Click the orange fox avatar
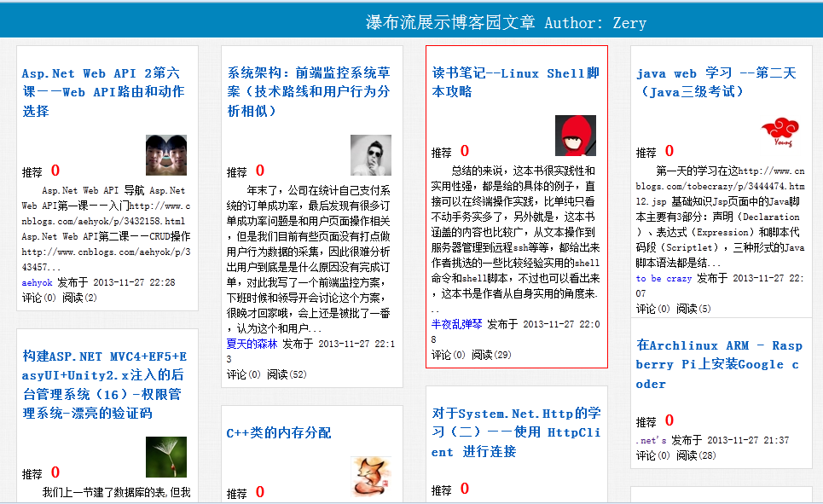Image resolution: width=823 pixels, height=504 pixels. [x=371, y=477]
